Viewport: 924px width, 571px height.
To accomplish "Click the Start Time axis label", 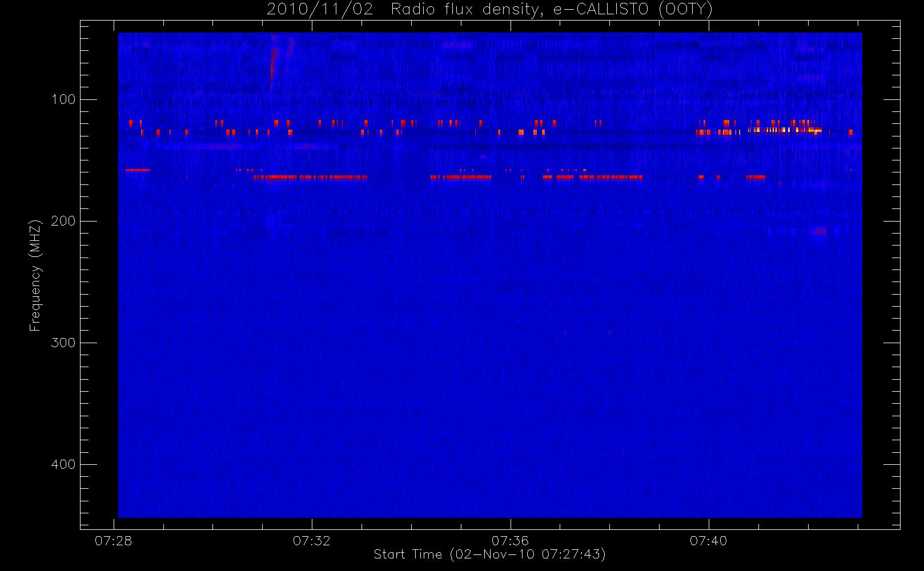I will [x=489, y=554].
